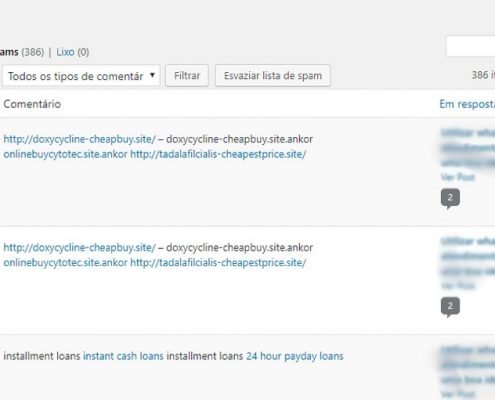Sort by Em resposta column header
This screenshot has width=495, height=400.
coord(467,104)
